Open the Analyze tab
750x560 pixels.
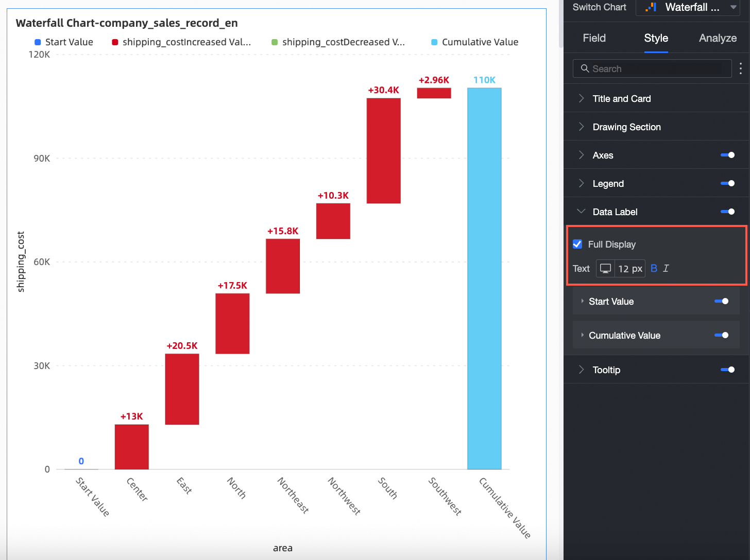(x=718, y=38)
